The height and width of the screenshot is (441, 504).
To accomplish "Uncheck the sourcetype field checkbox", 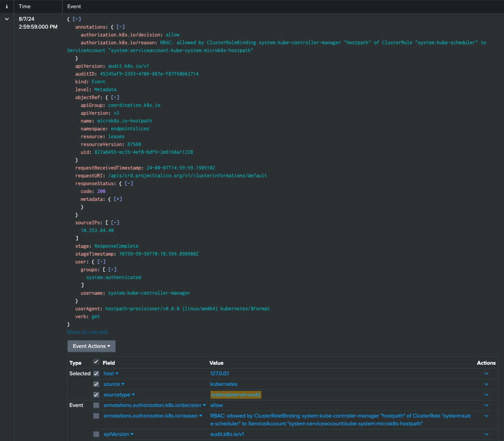I will 96,395.
